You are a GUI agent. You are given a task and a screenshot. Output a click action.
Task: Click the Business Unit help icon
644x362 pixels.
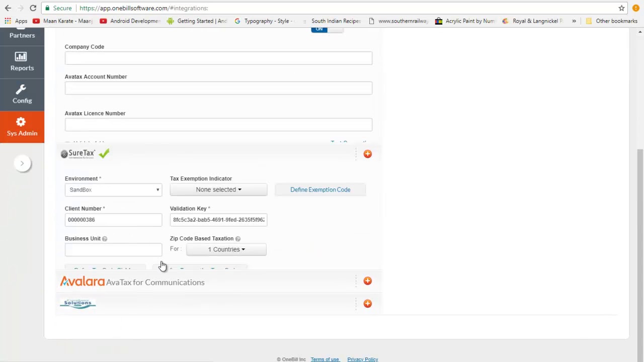point(105,239)
